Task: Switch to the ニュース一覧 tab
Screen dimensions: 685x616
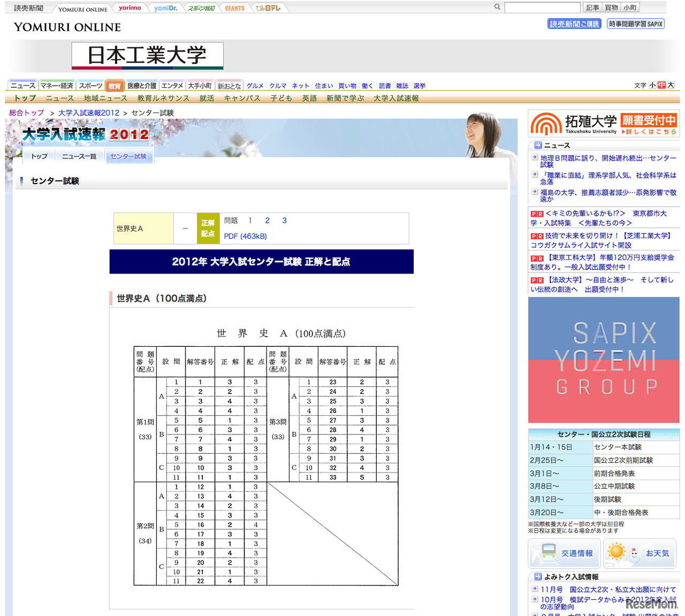Action: click(x=79, y=156)
